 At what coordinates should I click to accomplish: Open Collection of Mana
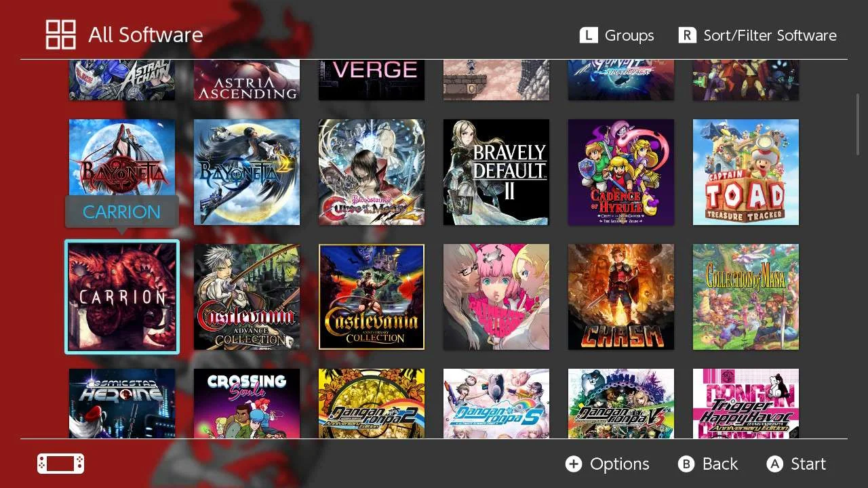coord(746,297)
